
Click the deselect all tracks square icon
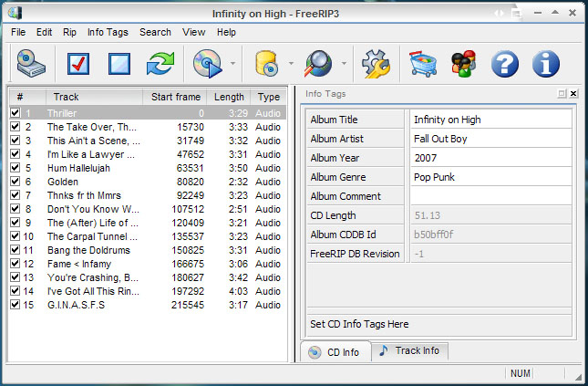point(119,64)
